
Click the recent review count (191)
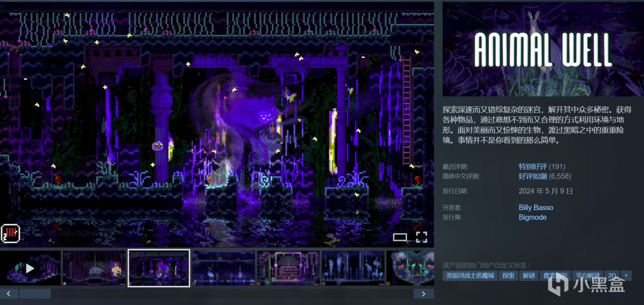pos(557,167)
